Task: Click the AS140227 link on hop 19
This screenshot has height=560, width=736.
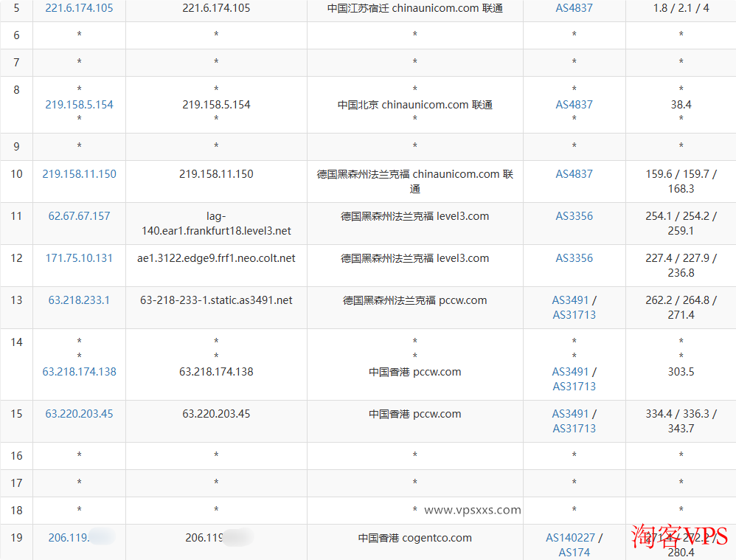Action: (571, 537)
